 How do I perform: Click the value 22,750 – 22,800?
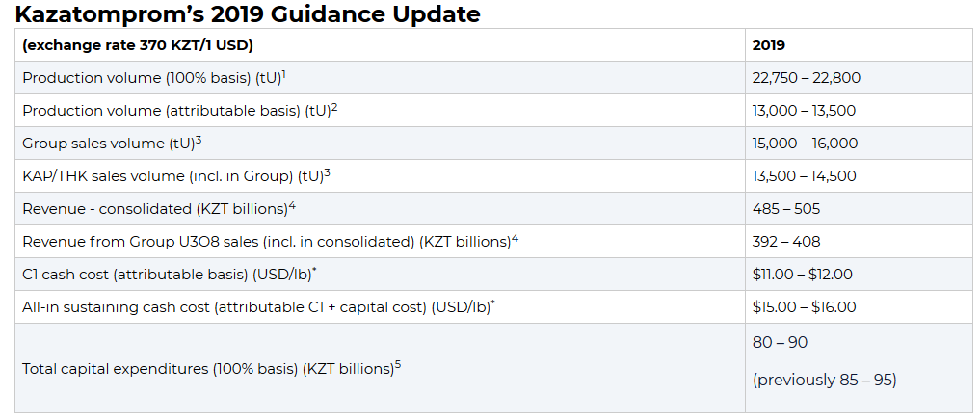pyautogui.click(x=806, y=78)
